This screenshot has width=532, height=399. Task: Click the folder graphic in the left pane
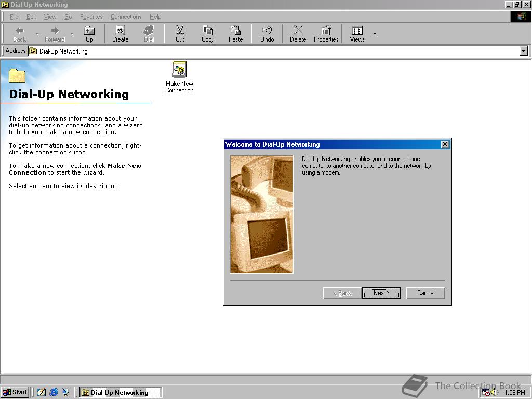[x=17, y=75]
